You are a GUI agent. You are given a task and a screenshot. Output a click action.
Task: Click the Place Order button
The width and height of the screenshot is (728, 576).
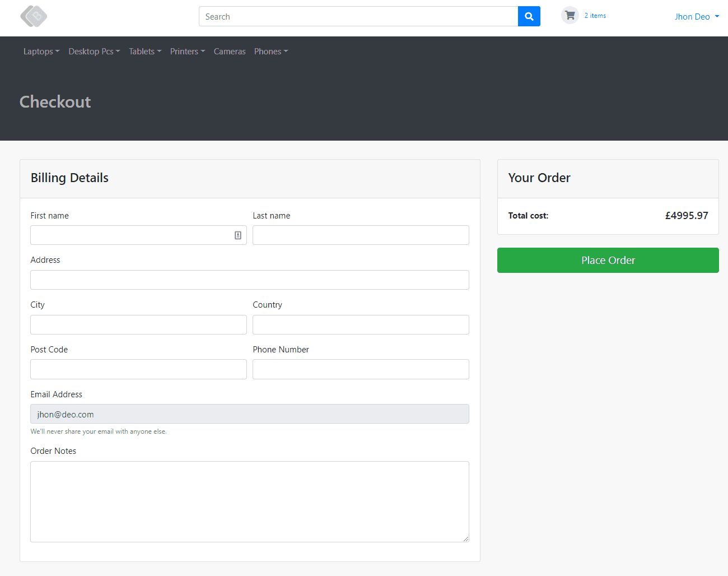point(608,260)
